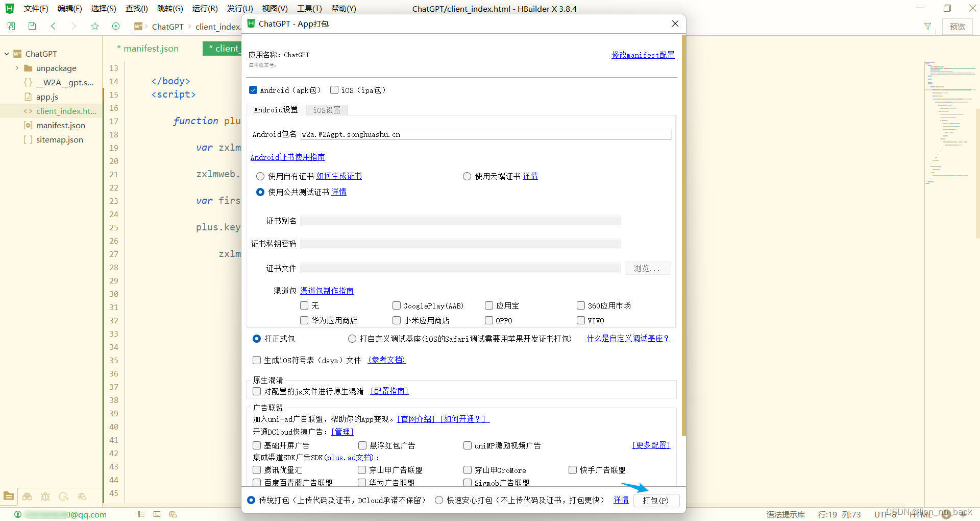980x521 pixels.
Task: Click the run play icon in toolbar
Action: coord(116,26)
